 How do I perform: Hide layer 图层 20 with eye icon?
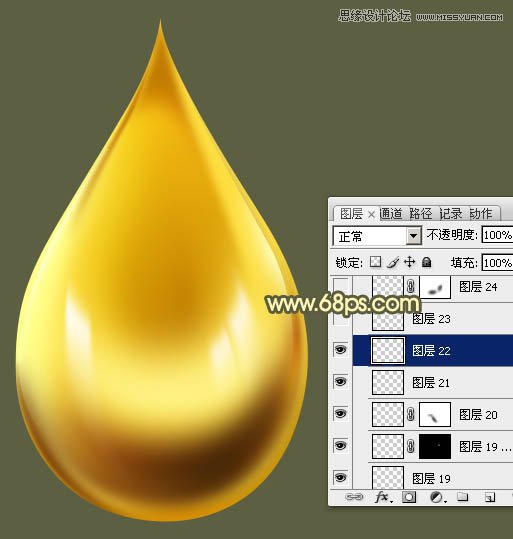pyautogui.click(x=341, y=414)
